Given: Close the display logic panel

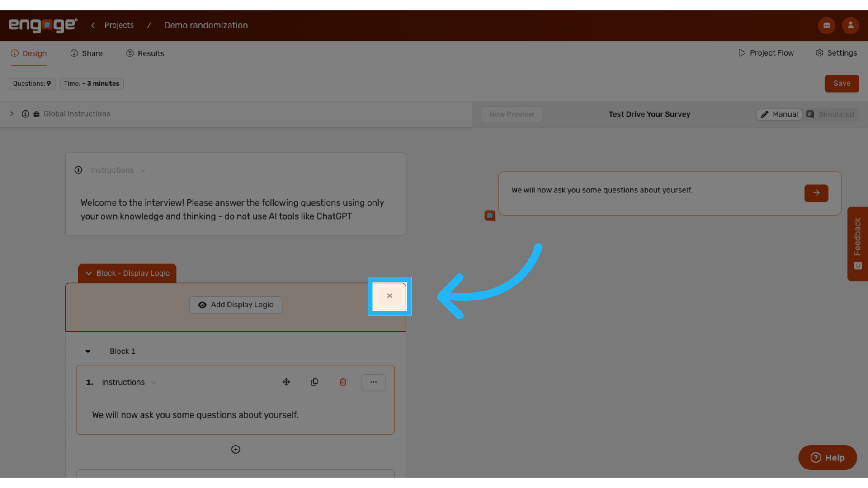Looking at the screenshot, I should pyautogui.click(x=390, y=296).
